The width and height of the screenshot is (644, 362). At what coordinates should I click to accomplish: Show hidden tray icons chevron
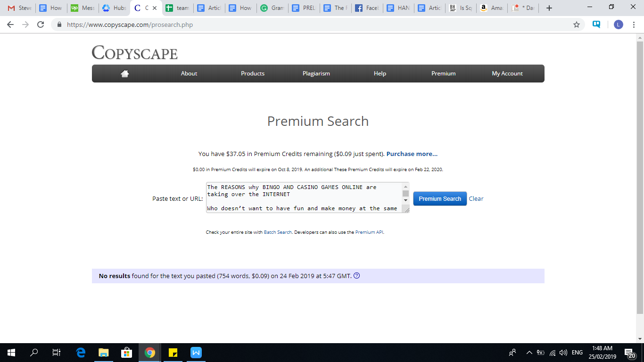[x=529, y=353]
